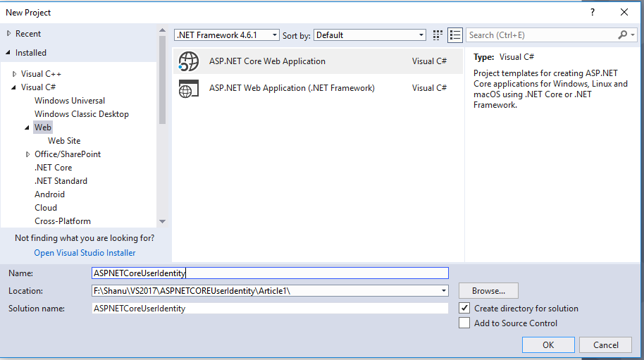This screenshot has width=644, height=360.
Task: Enable Add to Source Control checkbox
Action: (x=464, y=323)
